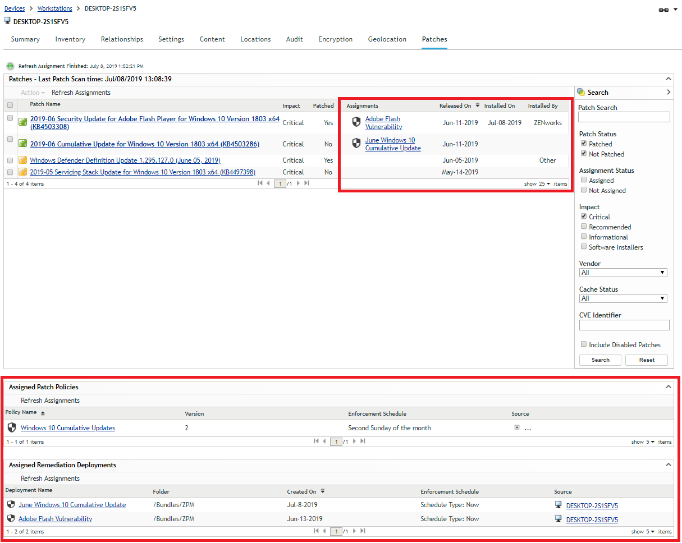Check Include Disabled Patches option

[x=584, y=344]
